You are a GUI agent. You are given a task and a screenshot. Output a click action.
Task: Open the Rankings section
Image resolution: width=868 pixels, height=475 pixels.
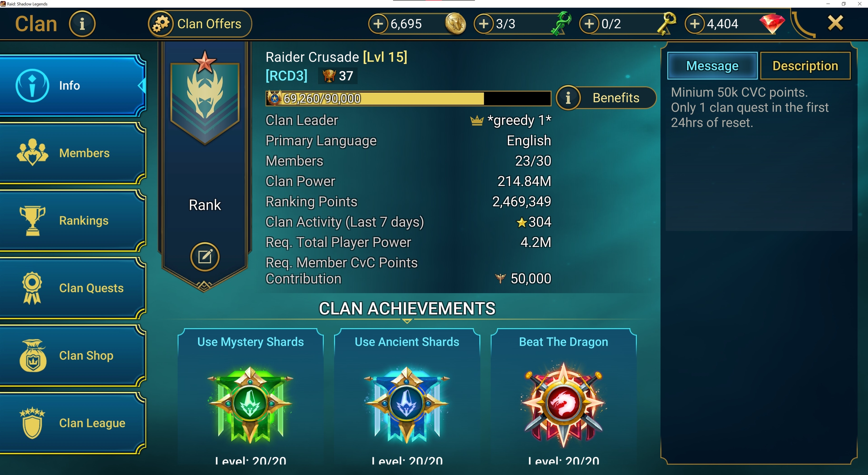(72, 221)
